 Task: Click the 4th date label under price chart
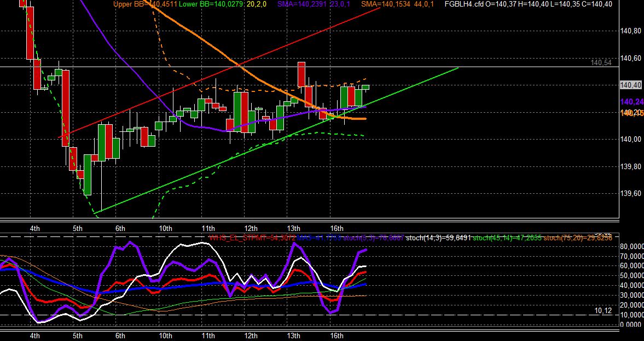34,228
